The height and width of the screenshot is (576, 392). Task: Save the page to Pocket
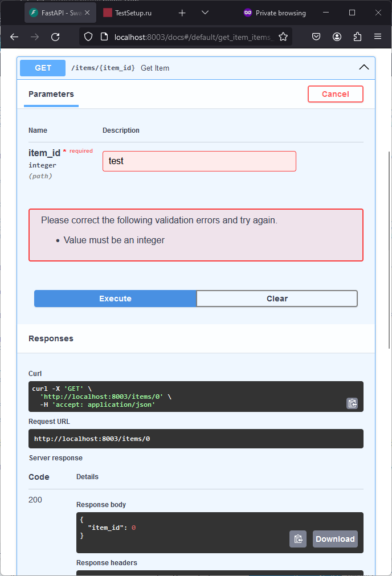(x=316, y=36)
